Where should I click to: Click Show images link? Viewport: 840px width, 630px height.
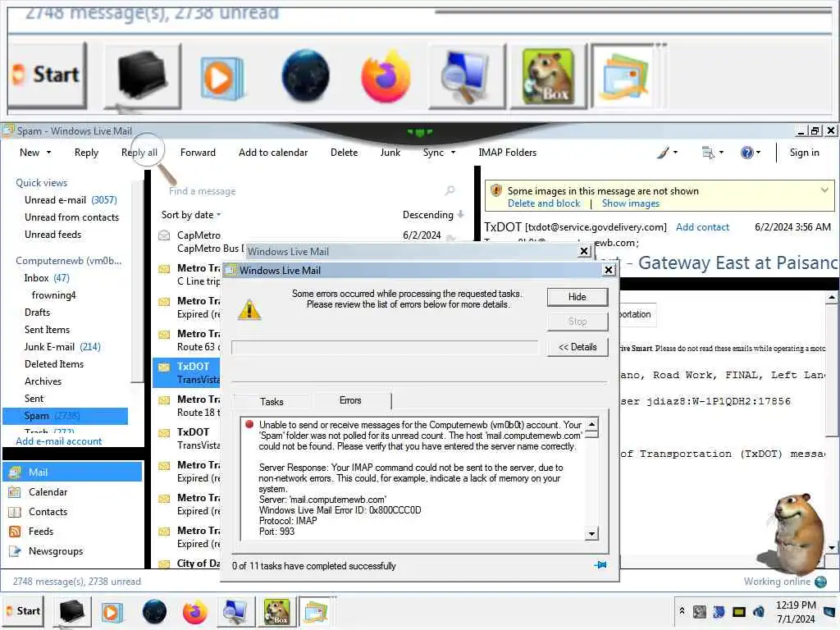[631, 203]
